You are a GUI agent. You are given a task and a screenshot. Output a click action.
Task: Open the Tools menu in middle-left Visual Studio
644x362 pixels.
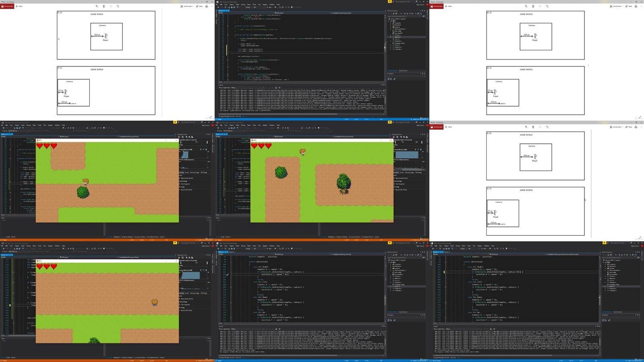(39, 125)
